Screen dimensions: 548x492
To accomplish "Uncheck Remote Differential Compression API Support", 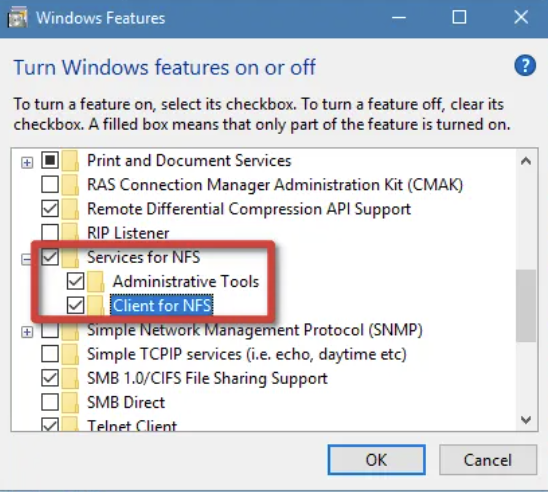I will [x=50, y=209].
